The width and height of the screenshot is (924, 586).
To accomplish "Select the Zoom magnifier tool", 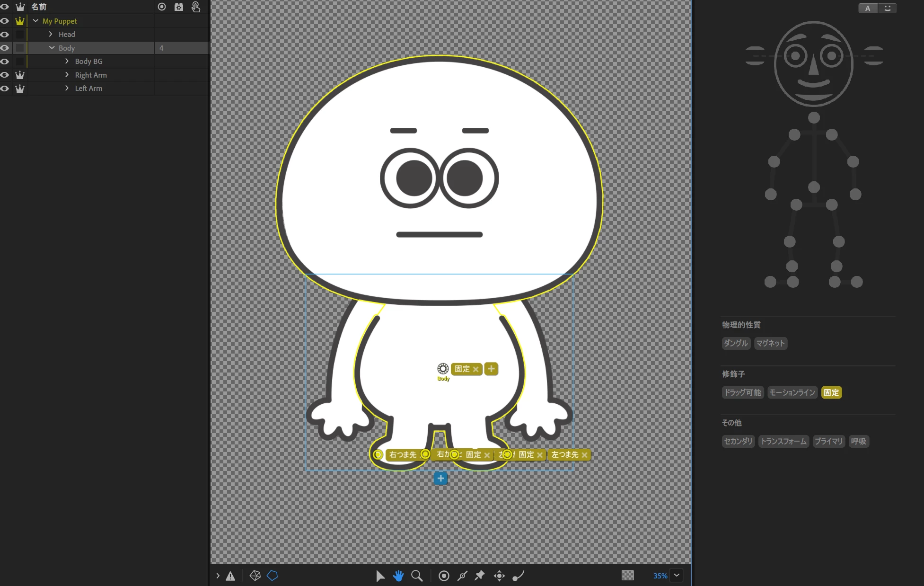I will tap(417, 576).
